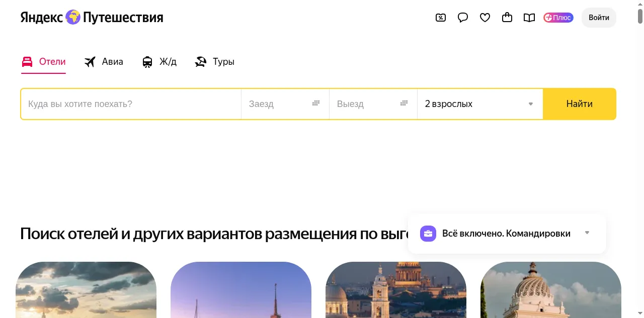This screenshot has width=644, height=318.
Task: Open the chat speech bubble icon
Action: [x=463, y=18]
